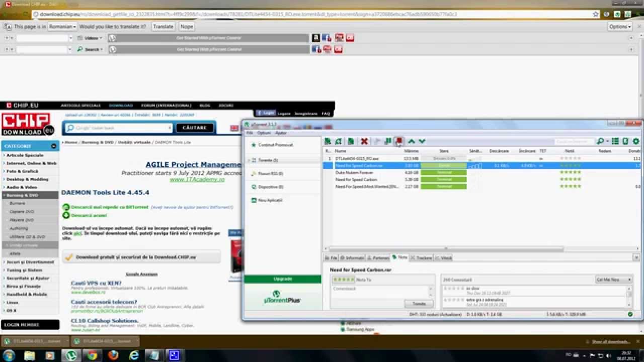Click the Translate button
644x362 pixels.
coord(163,27)
